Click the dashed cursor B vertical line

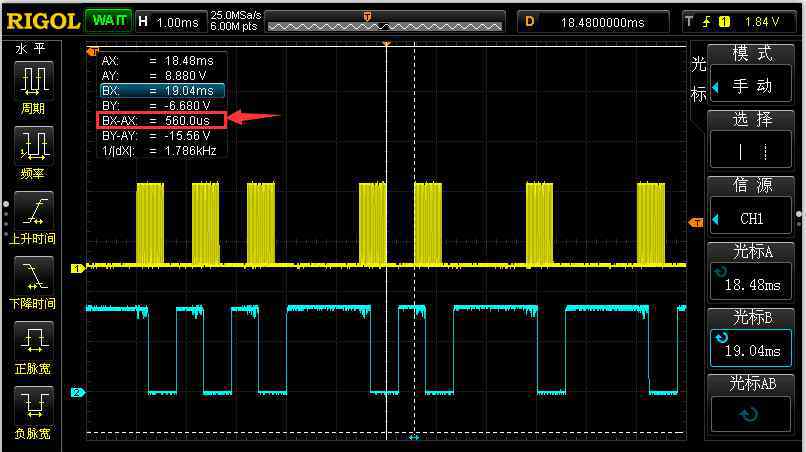[x=415, y=242]
